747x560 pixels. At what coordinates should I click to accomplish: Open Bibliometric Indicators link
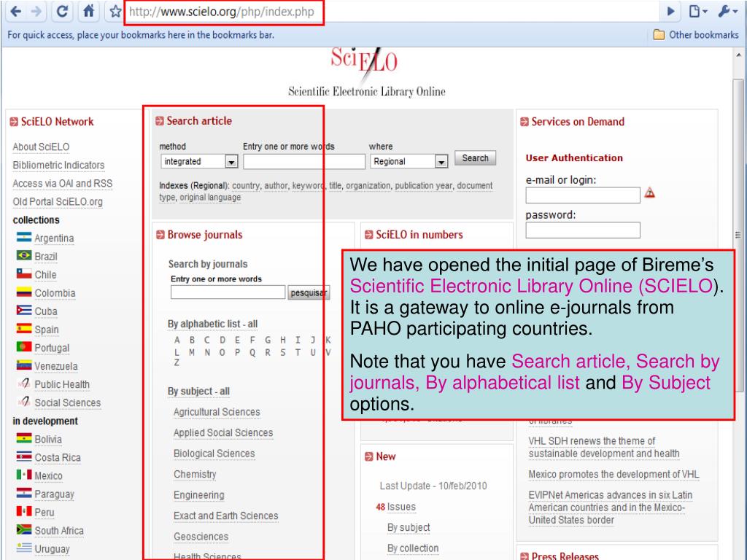[x=58, y=166]
